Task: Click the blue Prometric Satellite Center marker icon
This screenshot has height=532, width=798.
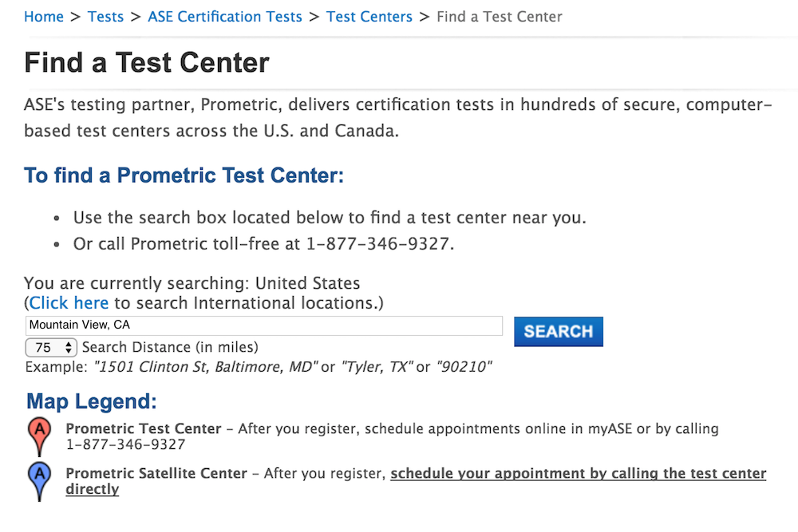Action: (39, 481)
